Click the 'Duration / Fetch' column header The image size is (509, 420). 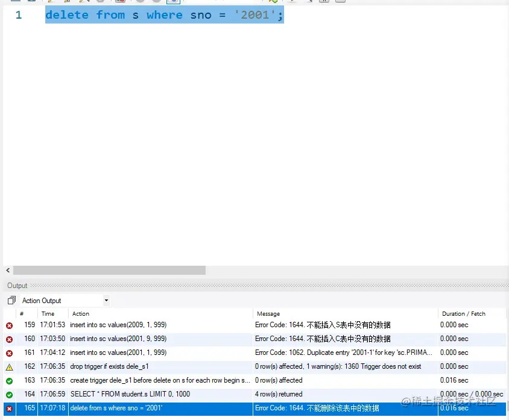click(x=464, y=313)
